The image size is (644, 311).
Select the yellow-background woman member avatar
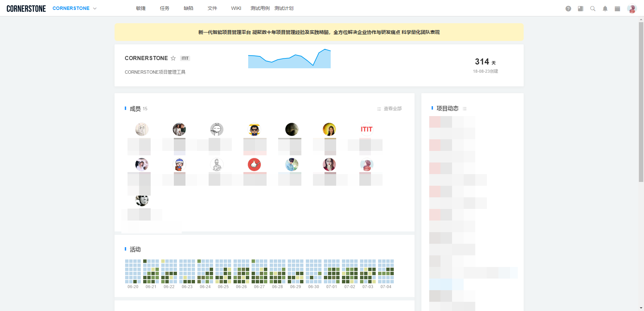pos(329,129)
